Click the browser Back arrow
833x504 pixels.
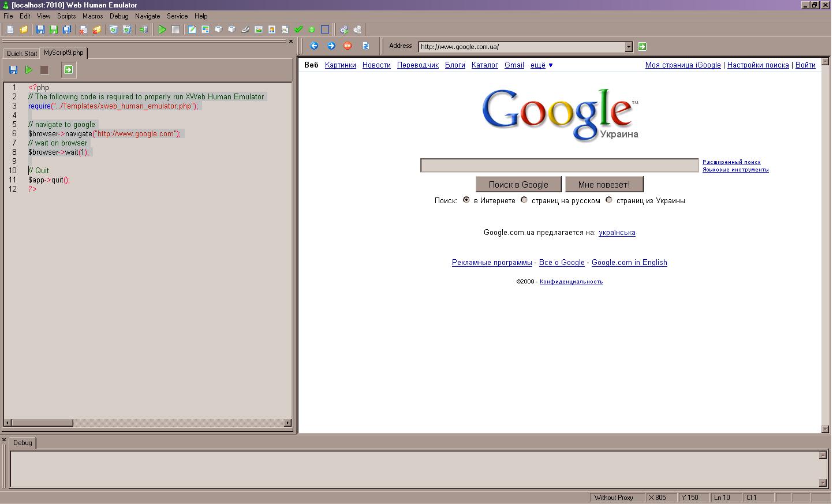314,46
